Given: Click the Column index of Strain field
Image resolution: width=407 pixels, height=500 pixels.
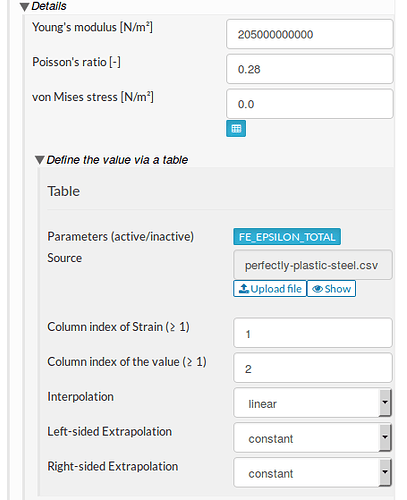Looking at the screenshot, I should [x=313, y=333].
